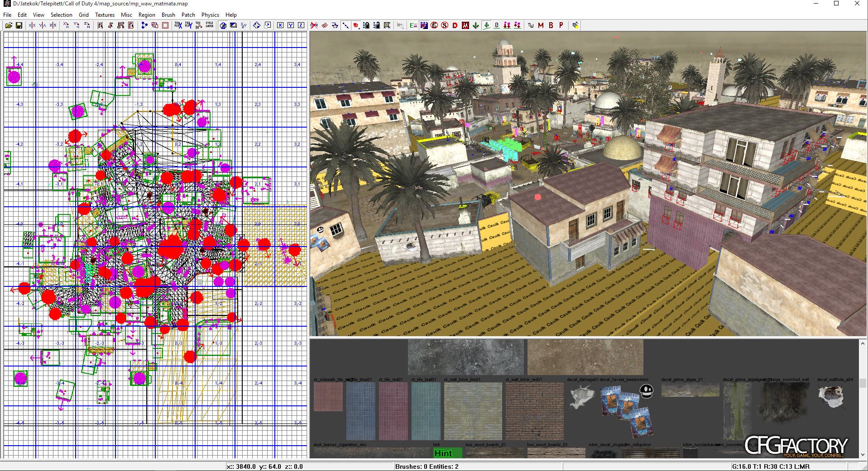
Task: Open the File menu
Action: (7, 14)
